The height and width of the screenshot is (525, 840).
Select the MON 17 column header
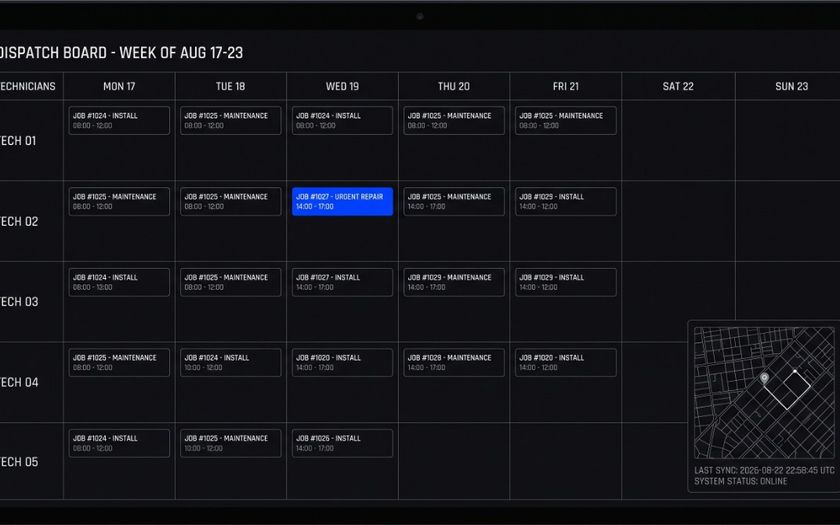119,86
